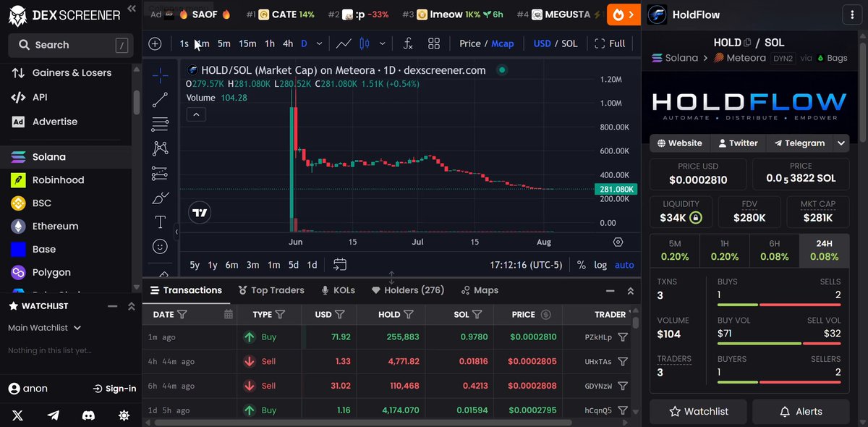Select the 5M price change period
The width and height of the screenshot is (868, 427).
[675, 250]
